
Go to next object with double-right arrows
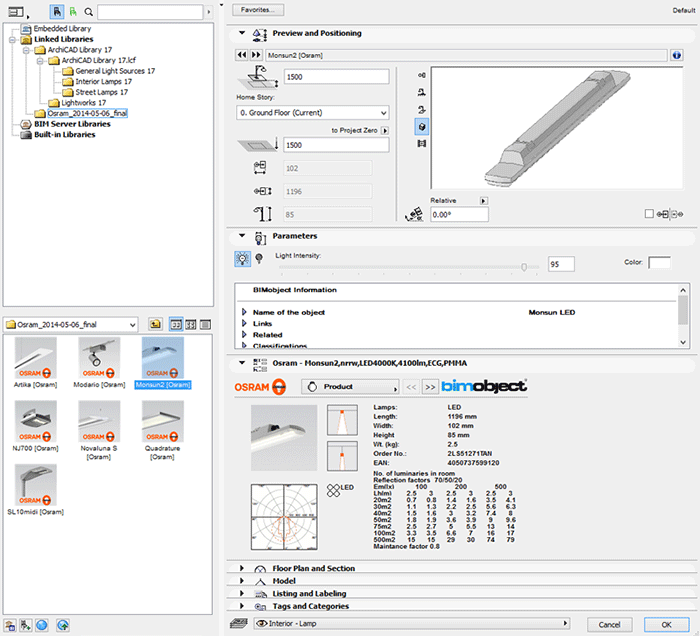tap(256, 55)
